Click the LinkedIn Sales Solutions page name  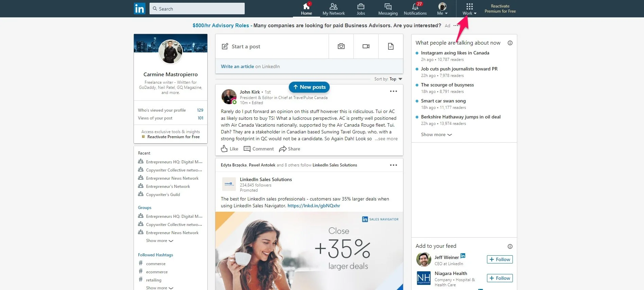pos(266,179)
